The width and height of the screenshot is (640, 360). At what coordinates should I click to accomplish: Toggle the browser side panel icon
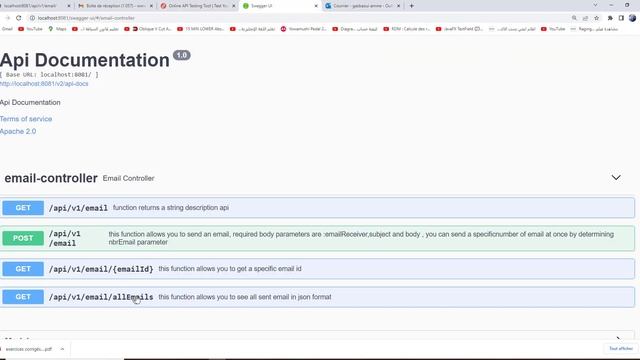[x=621, y=18]
